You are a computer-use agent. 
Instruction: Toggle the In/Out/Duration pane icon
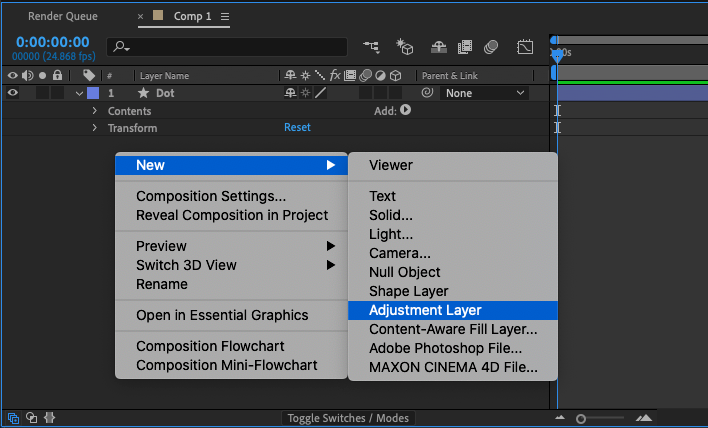click(49, 418)
